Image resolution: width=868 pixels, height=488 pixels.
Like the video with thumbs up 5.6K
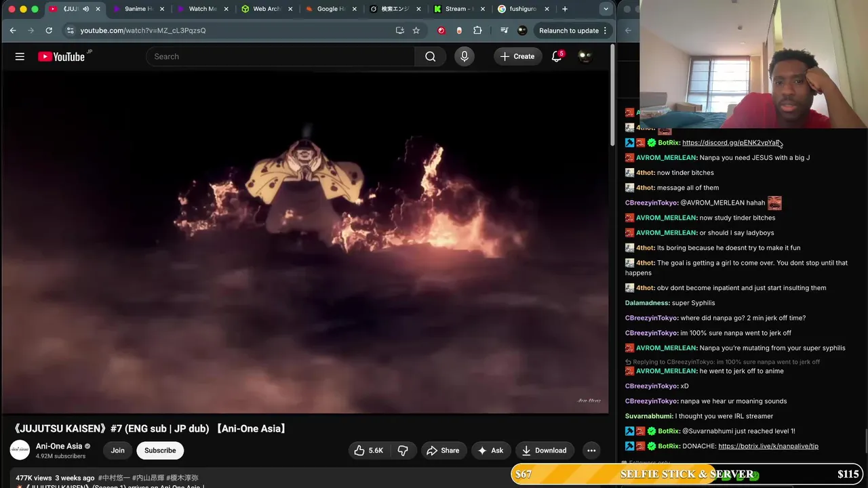point(368,451)
